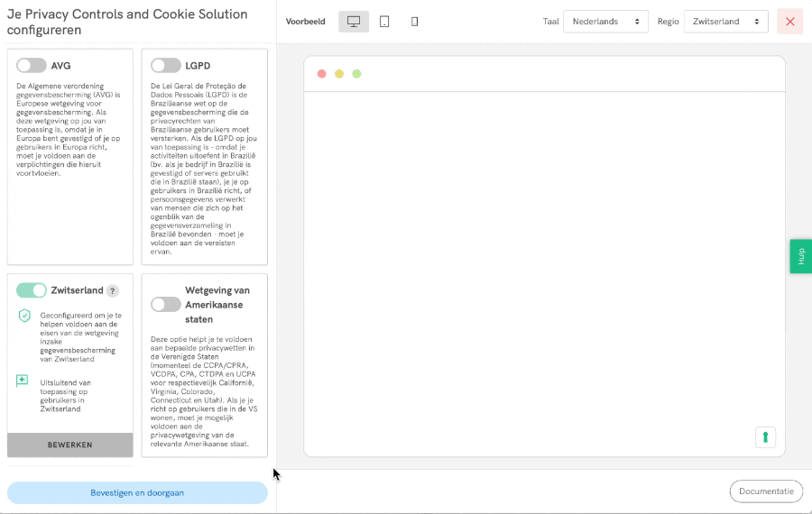Open the Documentatie link
This screenshot has height=514, width=812.
765,491
